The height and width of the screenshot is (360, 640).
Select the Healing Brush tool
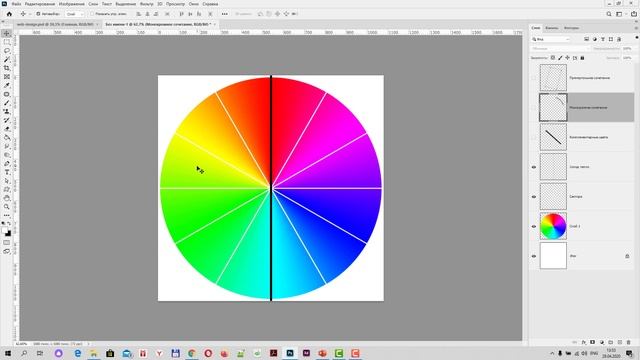[x=7, y=94]
